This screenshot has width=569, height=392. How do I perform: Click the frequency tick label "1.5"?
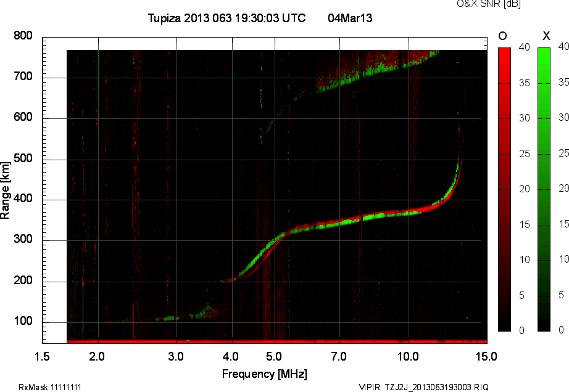42,357
